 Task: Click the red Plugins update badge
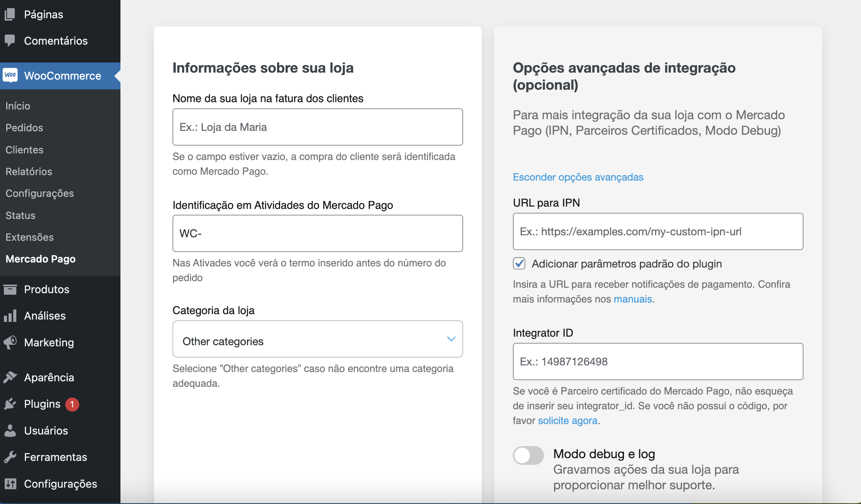point(72,404)
